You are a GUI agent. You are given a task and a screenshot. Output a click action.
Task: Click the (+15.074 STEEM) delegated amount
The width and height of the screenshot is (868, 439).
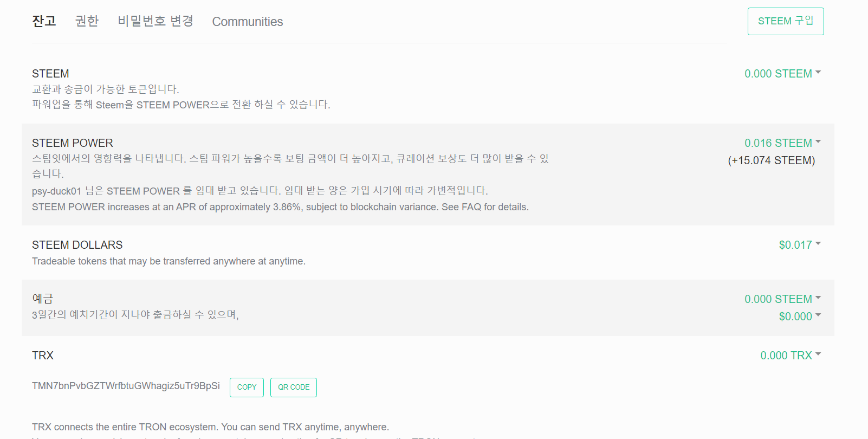(772, 160)
